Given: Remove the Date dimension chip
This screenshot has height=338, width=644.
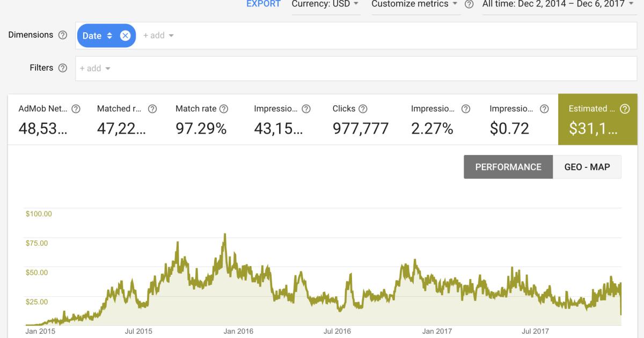Looking at the screenshot, I should (125, 35).
